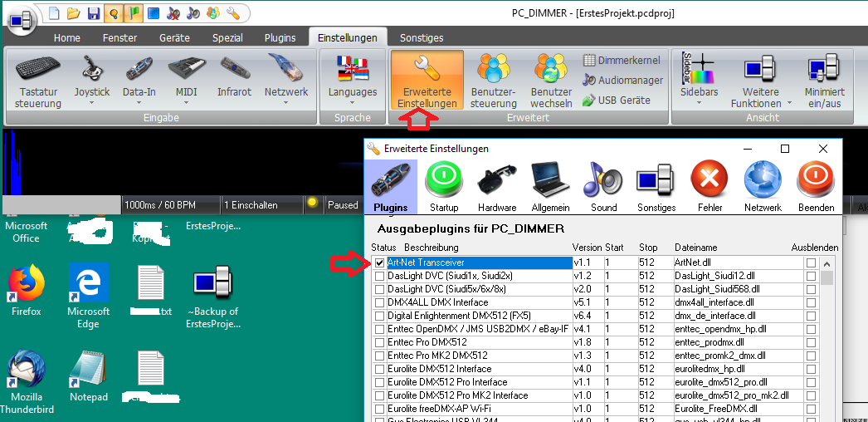Save the project with the floppy disk icon
Viewport: 868px width, 422px height.
(93, 12)
